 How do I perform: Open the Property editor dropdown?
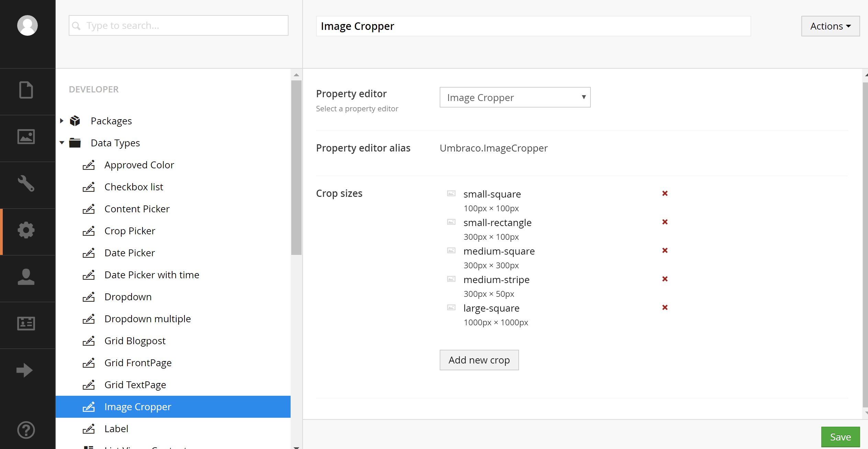point(515,98)
